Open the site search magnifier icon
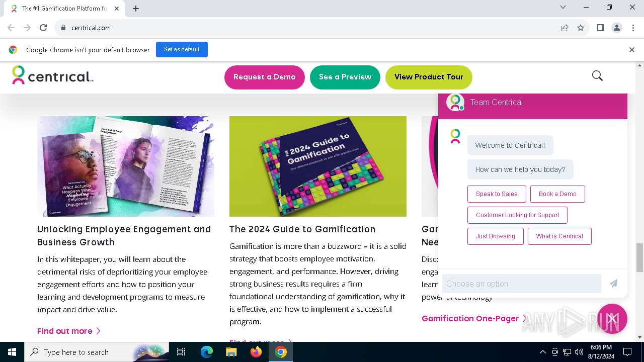 [597, 76]
